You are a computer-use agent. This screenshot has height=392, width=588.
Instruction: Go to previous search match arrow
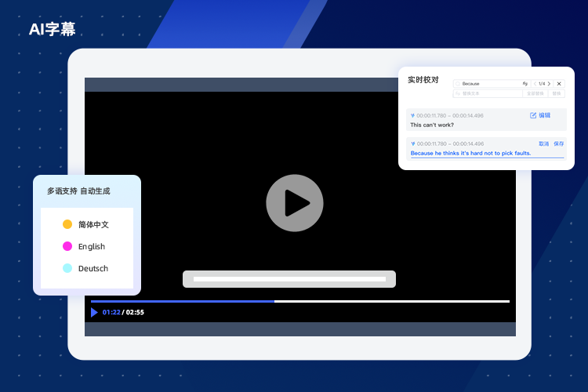coord(535,83)
